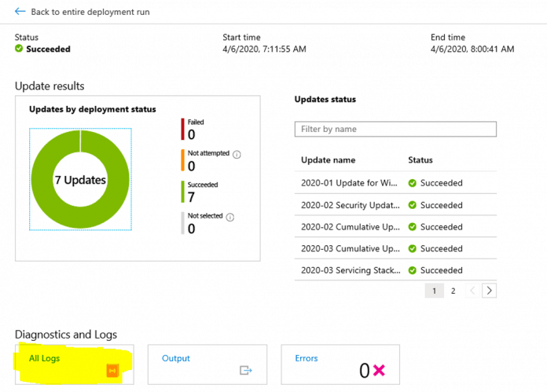Image resolution: width=547 pixels, height=392 pixels.
Task: Click the Start time value
Action: click(264, 49)
